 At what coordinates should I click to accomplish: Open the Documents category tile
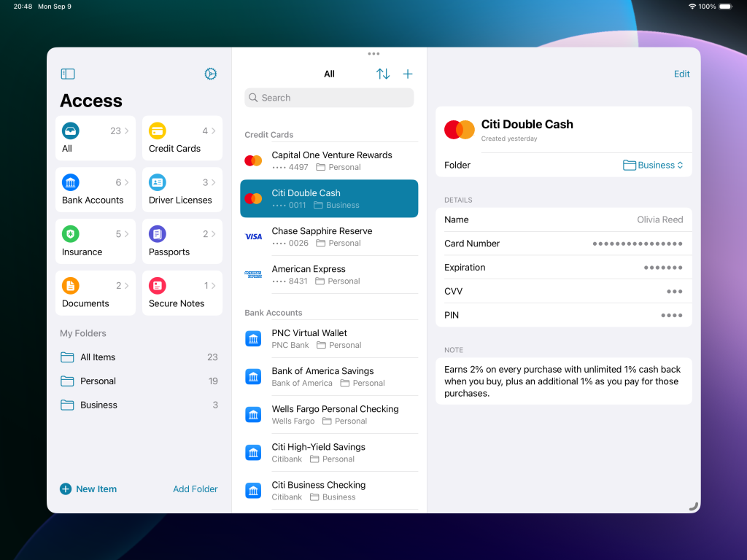(96, 293)
